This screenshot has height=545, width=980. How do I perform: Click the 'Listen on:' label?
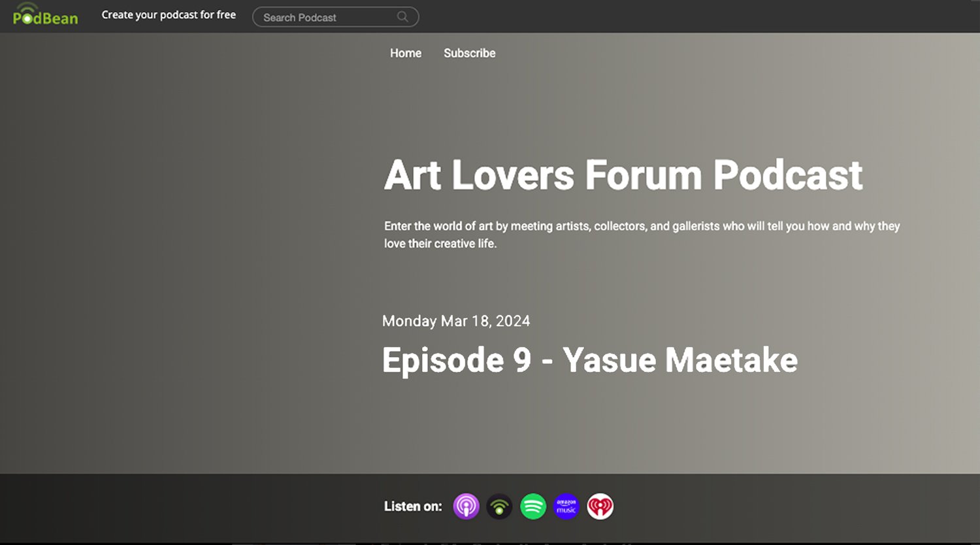coord(413,506)
